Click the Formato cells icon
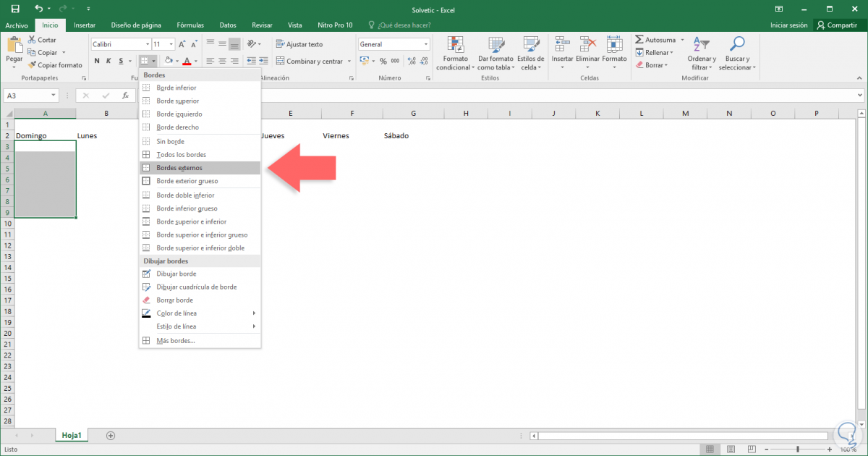 (614, 43)
